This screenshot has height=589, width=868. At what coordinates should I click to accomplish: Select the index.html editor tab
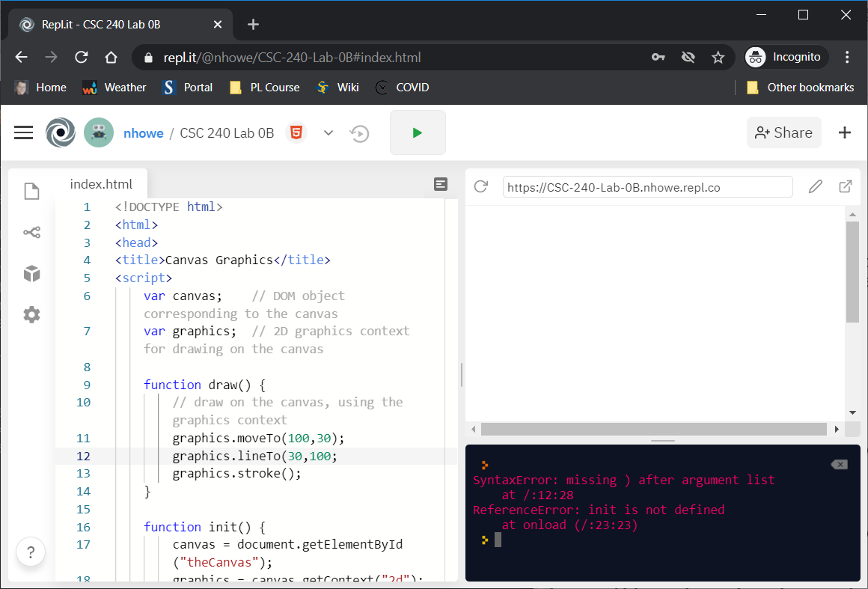point(101,184)
